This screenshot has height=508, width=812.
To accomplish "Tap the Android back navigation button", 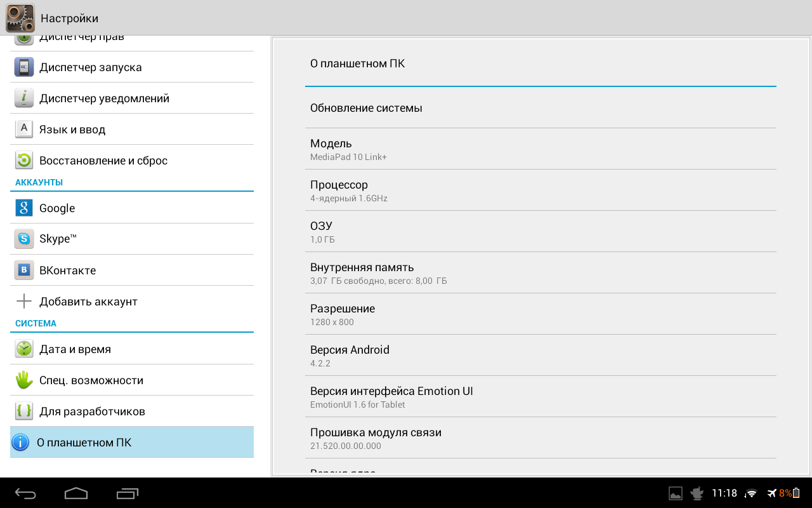I will 26,493.
